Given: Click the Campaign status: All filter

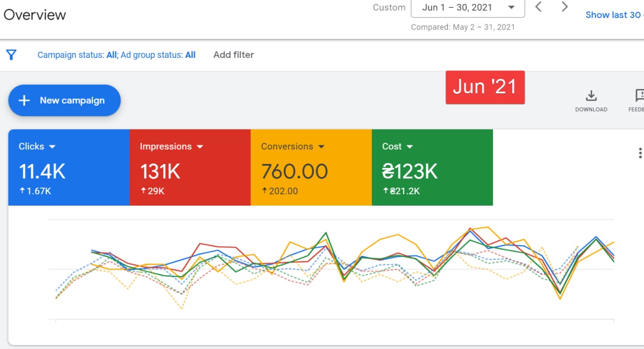Looking at the screenshot, I should pos(74,55).
